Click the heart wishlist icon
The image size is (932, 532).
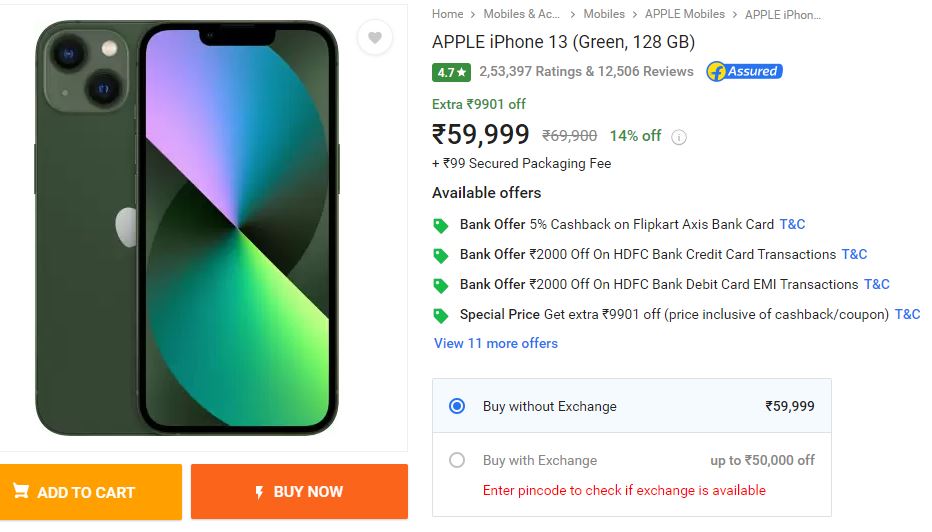[x=375, y=38]
